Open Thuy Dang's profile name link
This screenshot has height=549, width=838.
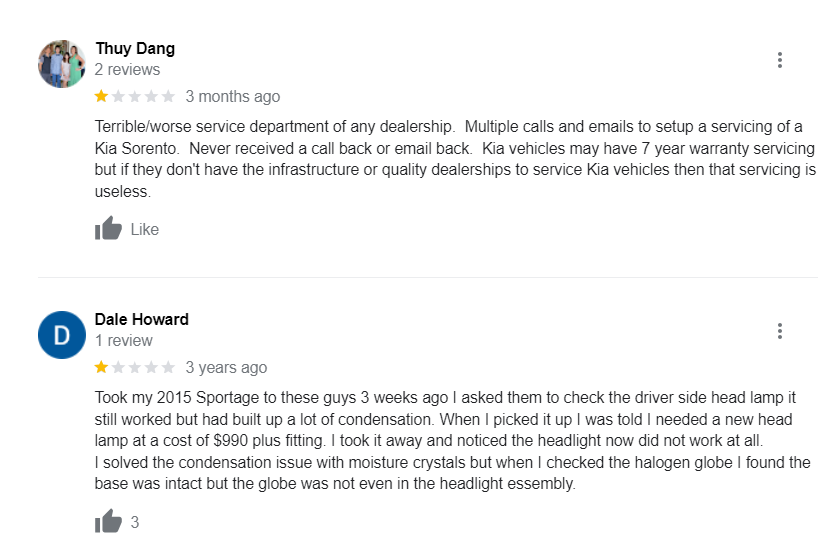point(135,48)
